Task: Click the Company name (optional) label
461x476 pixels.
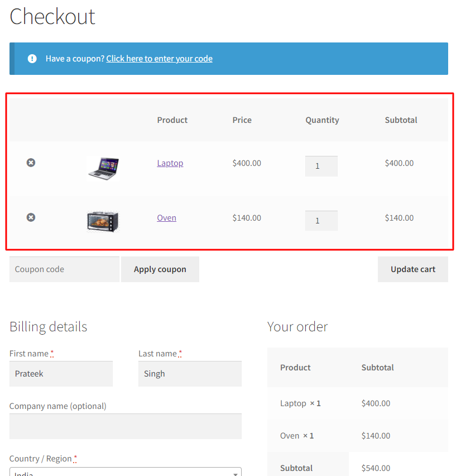Action: click(58, 406)
